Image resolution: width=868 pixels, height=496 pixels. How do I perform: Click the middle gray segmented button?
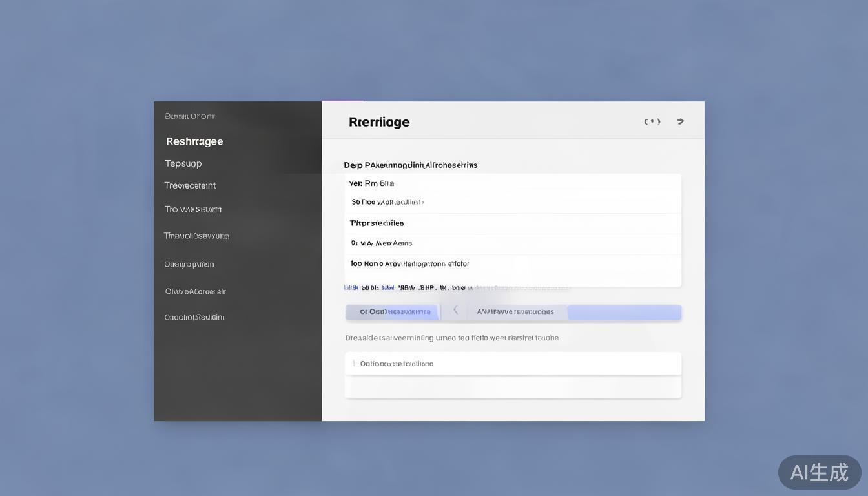pyautogui.click(x=515, y=312)
